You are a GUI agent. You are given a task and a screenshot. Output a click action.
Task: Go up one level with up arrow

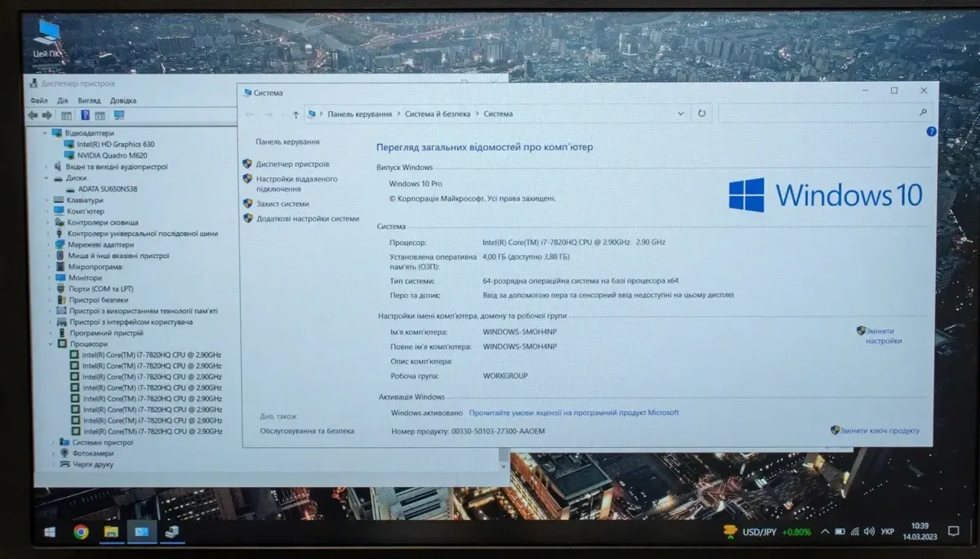pyautogui.click(x=296, y=114)
